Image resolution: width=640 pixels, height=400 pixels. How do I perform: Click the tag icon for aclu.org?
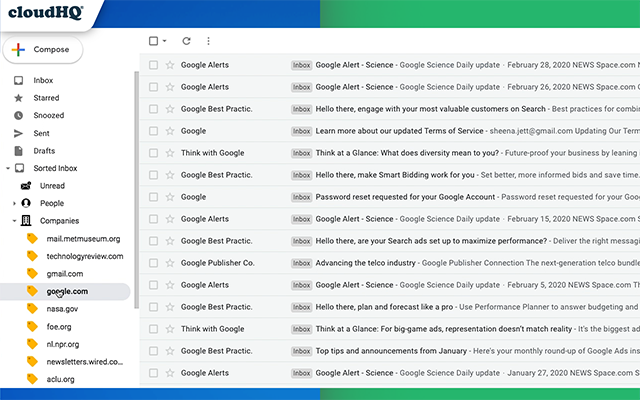point(32,379)
